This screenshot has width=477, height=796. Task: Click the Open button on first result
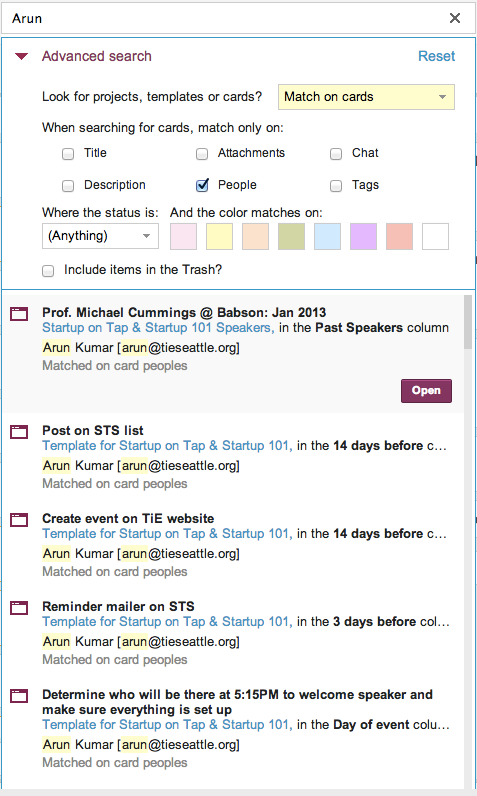click(x=426, y=391)
